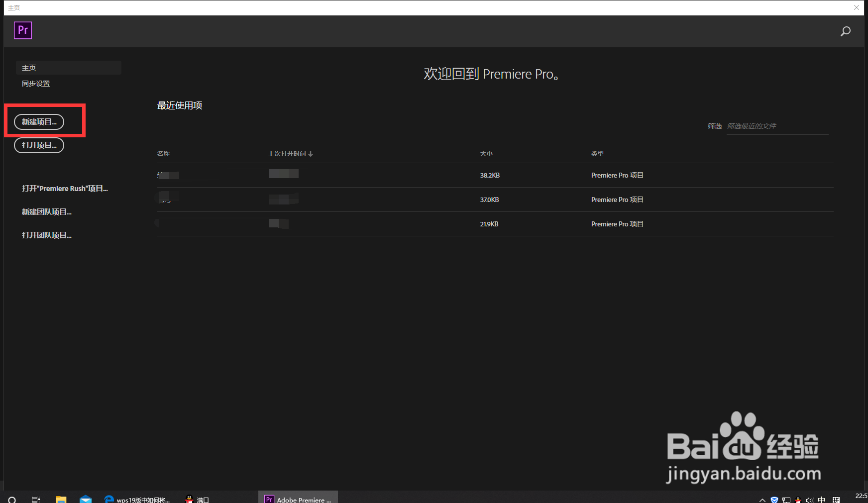868x503 pixels.
Task: Sort recent files by name column
Action: (x=163, y=154)
